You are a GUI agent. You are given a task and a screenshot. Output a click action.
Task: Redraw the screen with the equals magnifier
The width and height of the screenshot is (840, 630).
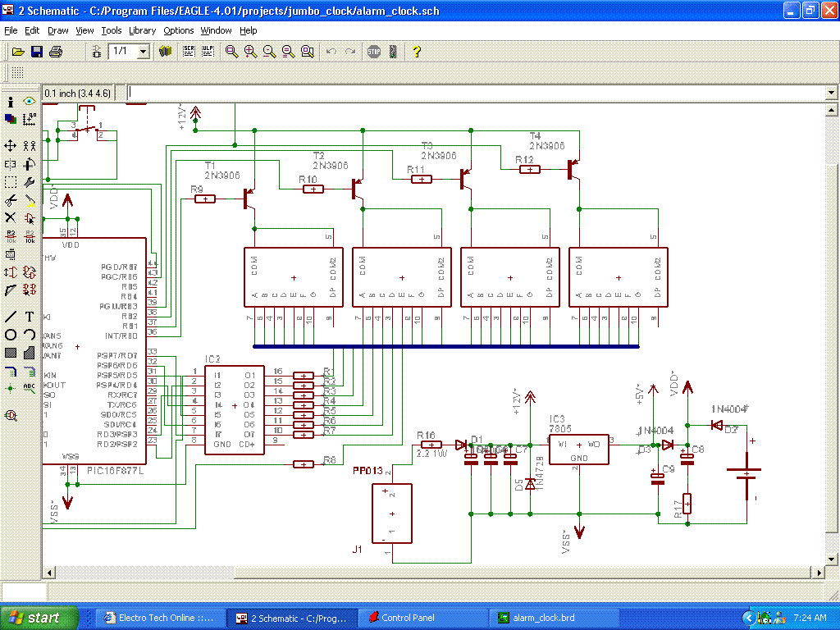click(288, 52)
